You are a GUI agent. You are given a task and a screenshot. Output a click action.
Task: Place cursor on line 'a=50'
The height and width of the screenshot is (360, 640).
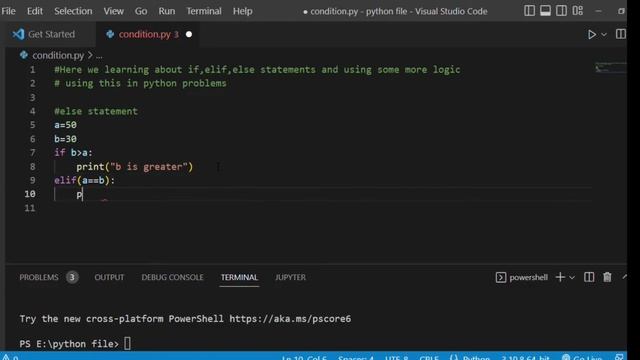tap(65, 125)
